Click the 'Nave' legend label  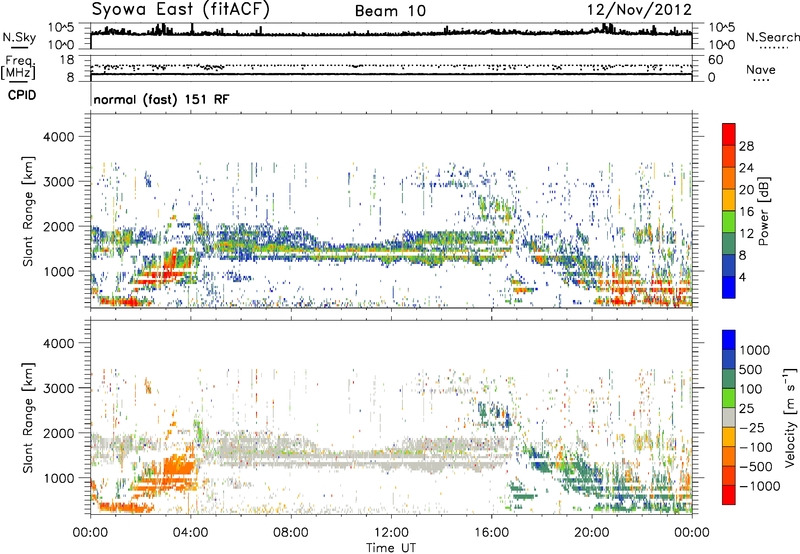coord(761,70)
